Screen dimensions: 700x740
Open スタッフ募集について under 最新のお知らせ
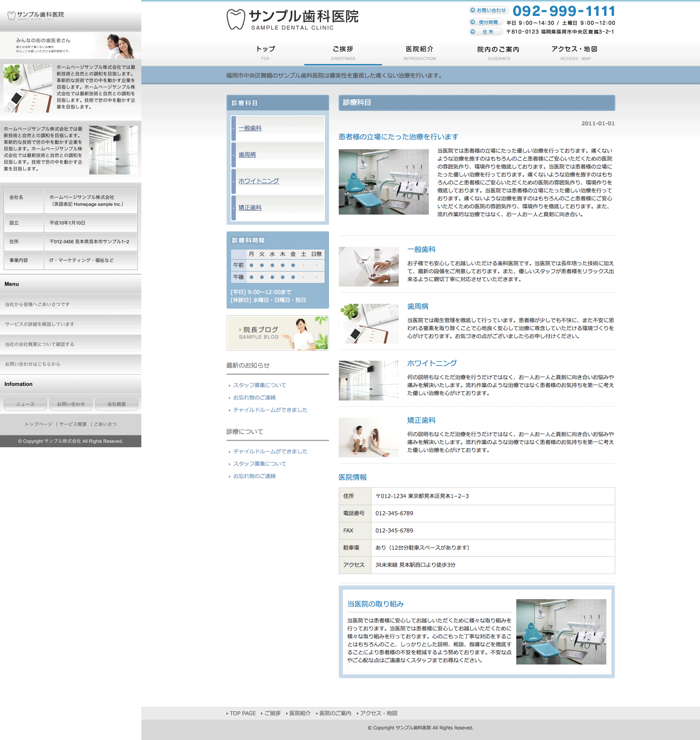point(259,385)
